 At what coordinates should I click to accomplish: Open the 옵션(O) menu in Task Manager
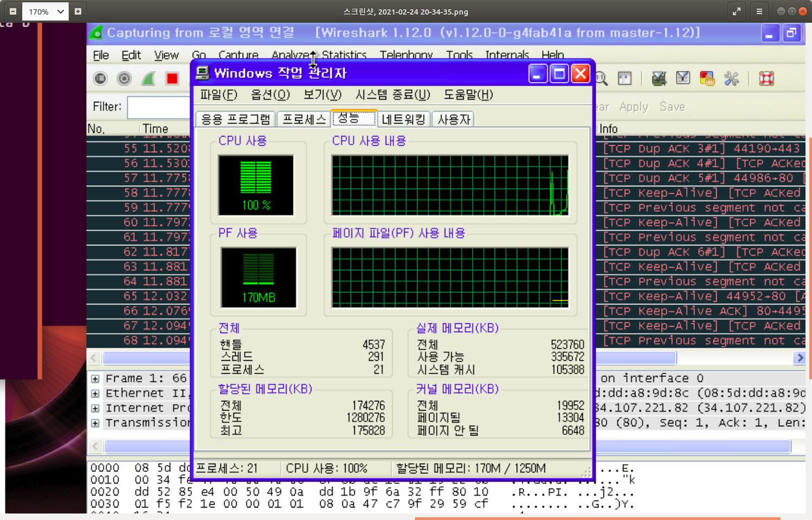tap(270, 95)
